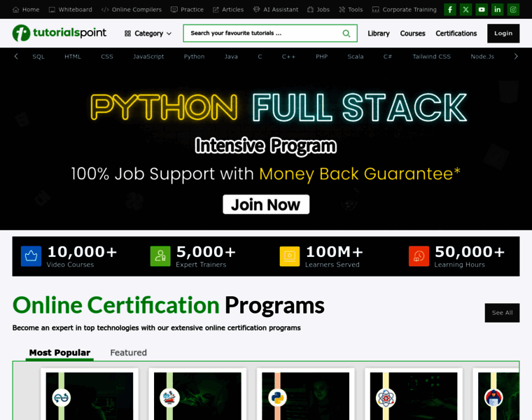Click the Corporate Training icon
The width and height of the screenshot is (532, 420).
[376, 10]
